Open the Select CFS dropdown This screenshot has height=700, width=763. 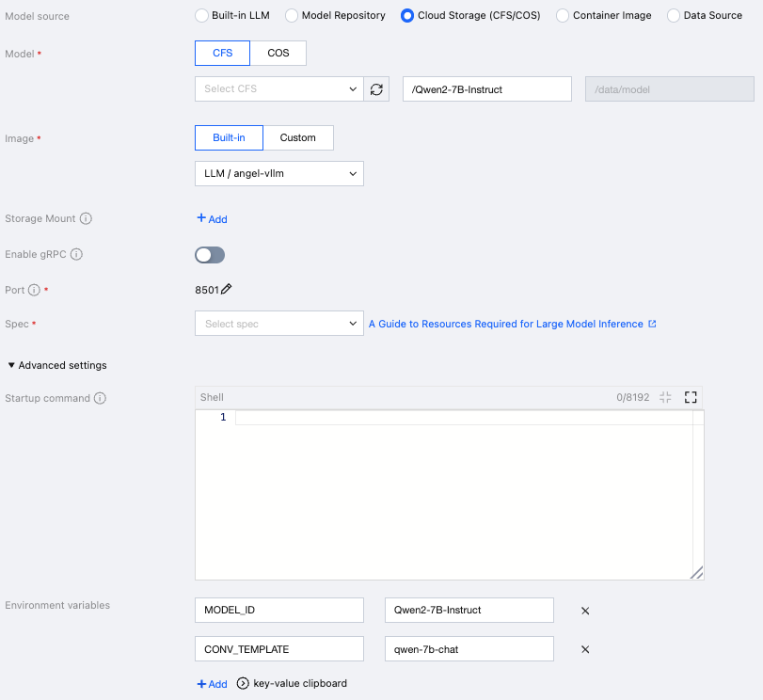(279, 89)
